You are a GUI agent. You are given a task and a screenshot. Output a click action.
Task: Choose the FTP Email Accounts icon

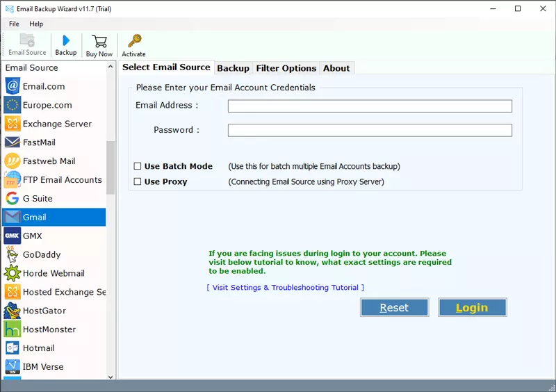[13, 179]
